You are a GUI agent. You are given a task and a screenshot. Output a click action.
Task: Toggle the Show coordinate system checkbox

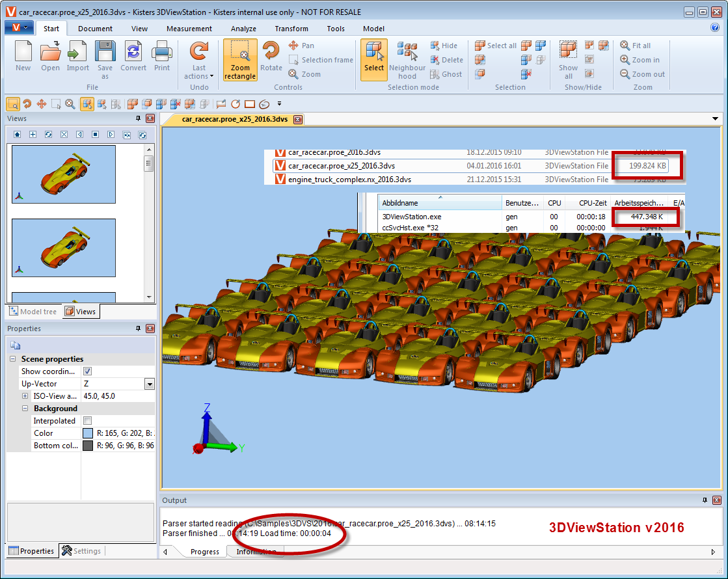pos(88,371)
